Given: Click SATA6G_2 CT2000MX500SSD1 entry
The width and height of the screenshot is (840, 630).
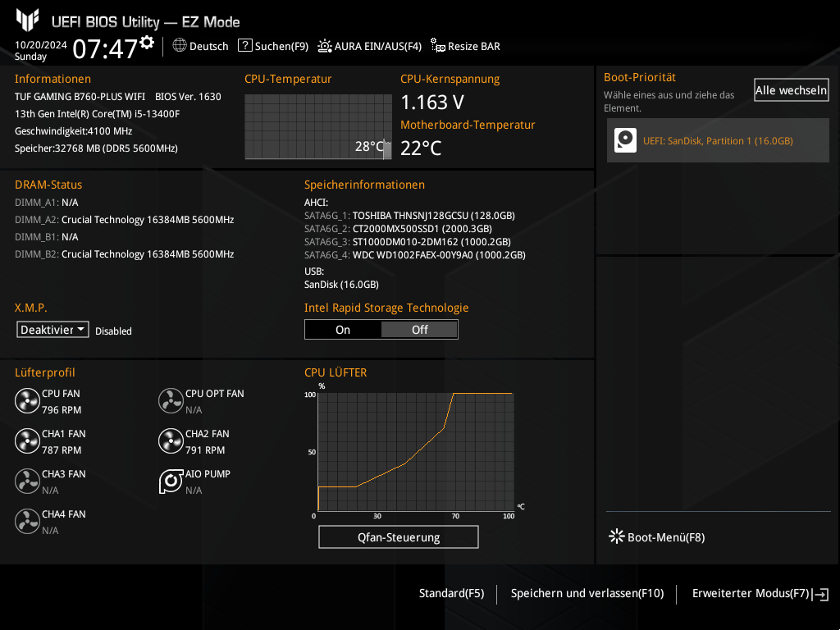Looking at the screenshot, I should (x=398, y=229).
